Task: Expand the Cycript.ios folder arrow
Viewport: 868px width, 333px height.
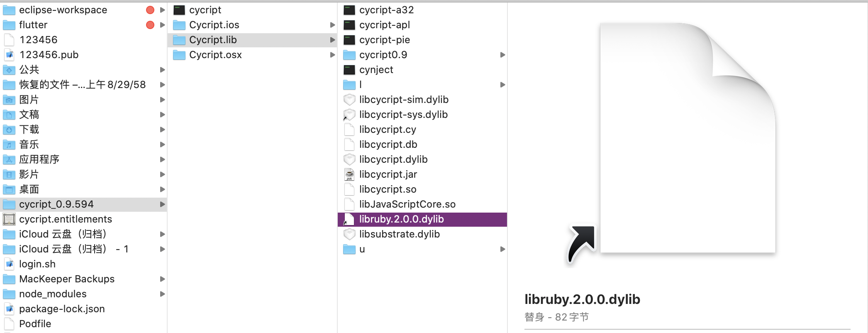Action: 332,25
